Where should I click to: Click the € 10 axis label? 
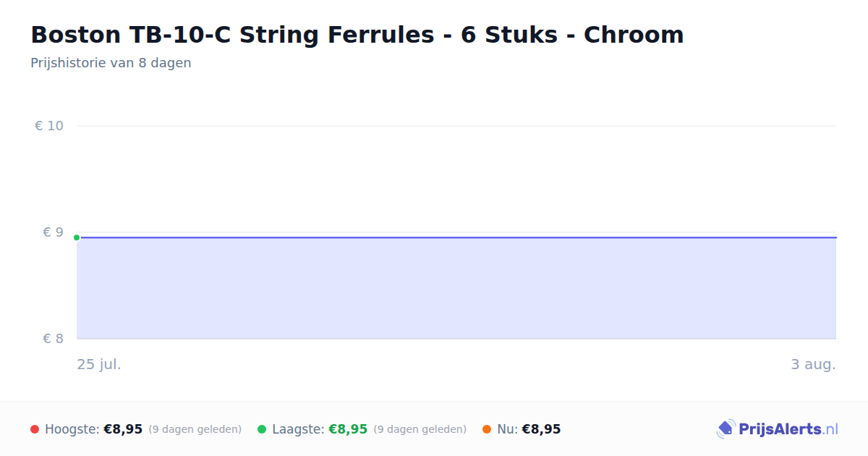pos(49,126)
